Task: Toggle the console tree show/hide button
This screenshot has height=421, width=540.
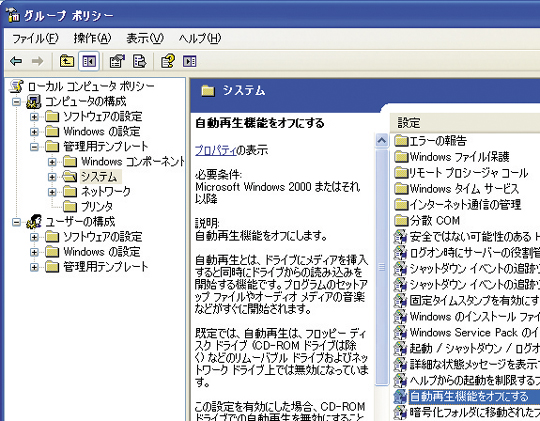Action: point(89,61)
